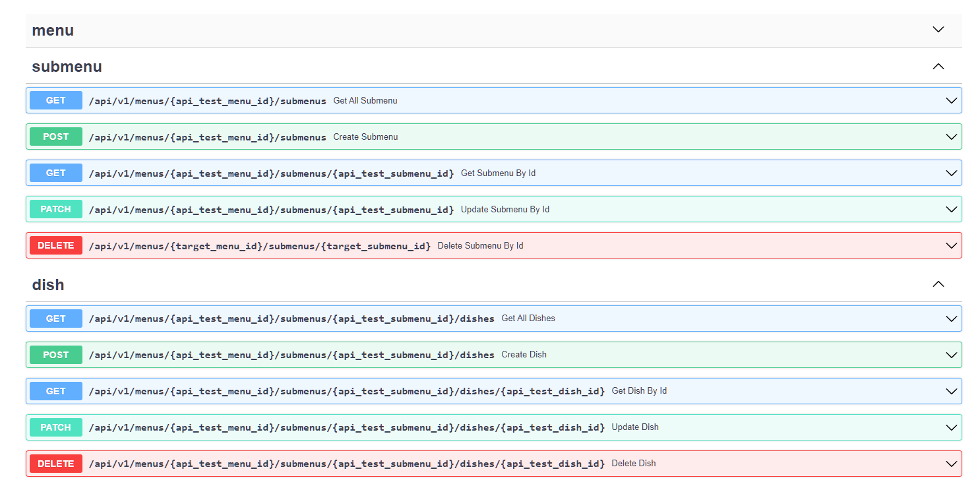Expand the Get All Submenu endpoint arrow

pyautogui.click(x=950, y=100)
